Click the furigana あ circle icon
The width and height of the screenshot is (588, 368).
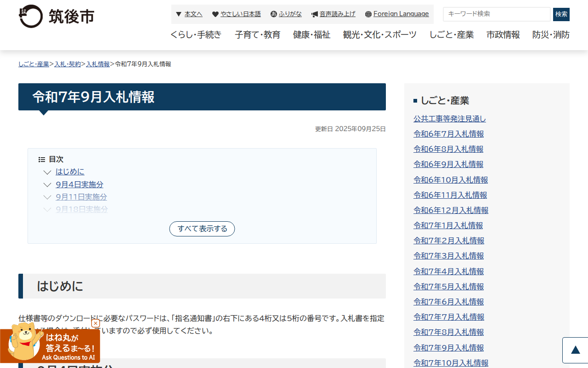tap(274, 14)
